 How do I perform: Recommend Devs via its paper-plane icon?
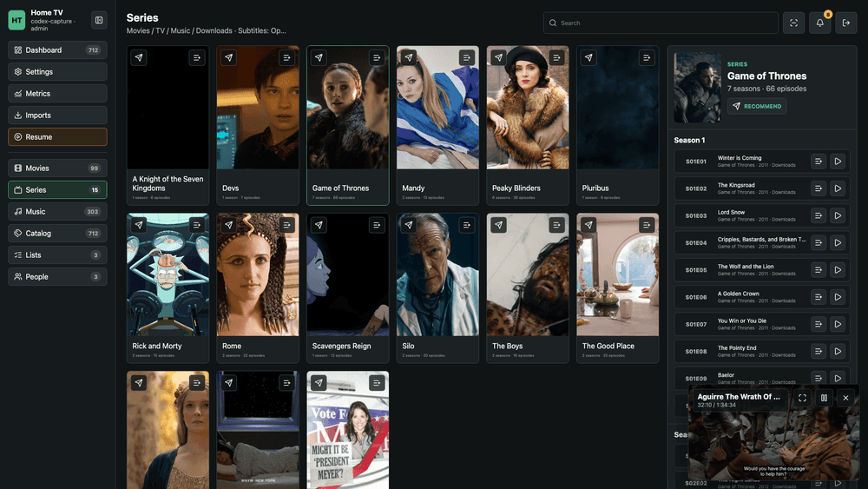click(x=228, y=57)
